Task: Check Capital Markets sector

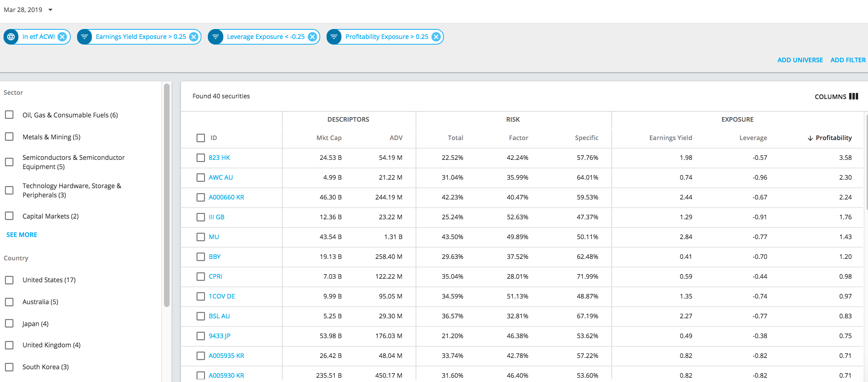Action: [x=9, y=216]
